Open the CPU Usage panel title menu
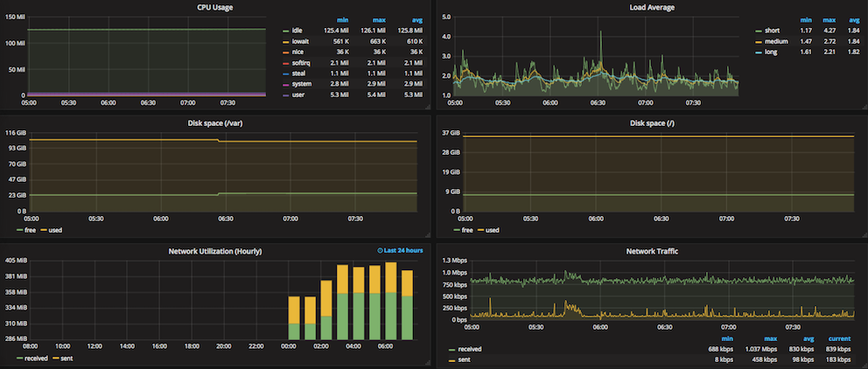Screen dimensions: 868x369 pyautogui.click(x=214, y=7)
